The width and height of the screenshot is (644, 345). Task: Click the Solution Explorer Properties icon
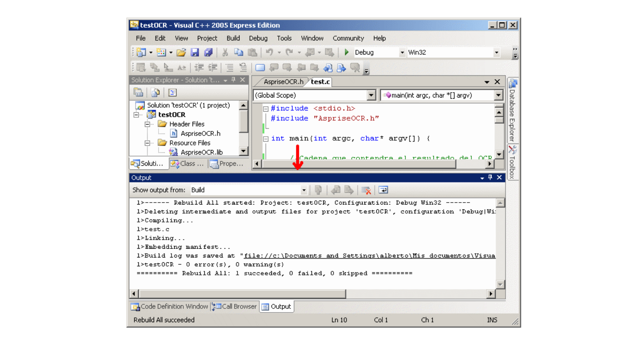pyautogui.click(x=138, y=93)
